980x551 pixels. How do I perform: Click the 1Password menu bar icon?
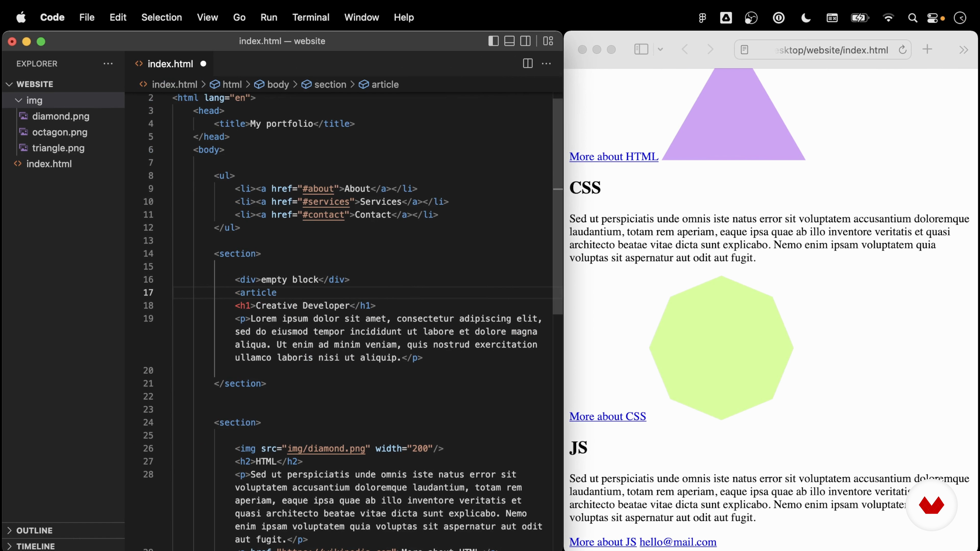click(x=778, y=18)
